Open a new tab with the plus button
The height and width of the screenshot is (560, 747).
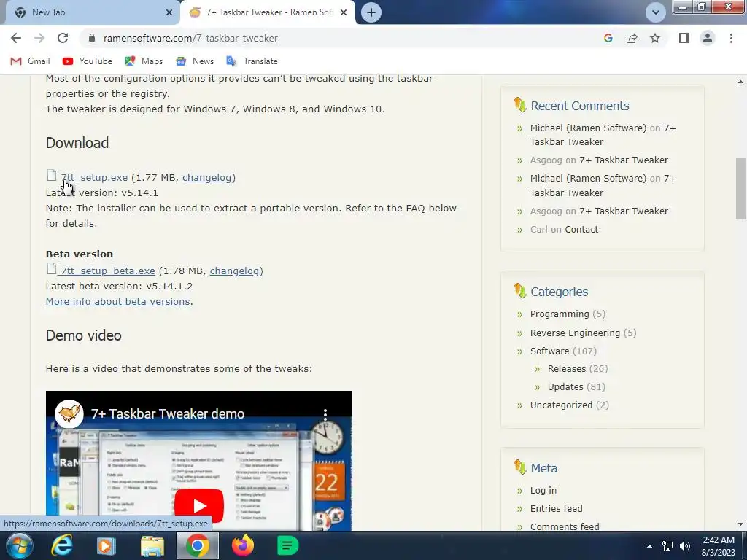(371, 12)
